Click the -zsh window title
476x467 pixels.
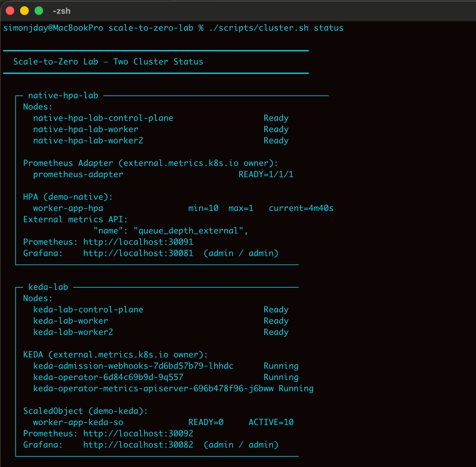tap(61, 11)
